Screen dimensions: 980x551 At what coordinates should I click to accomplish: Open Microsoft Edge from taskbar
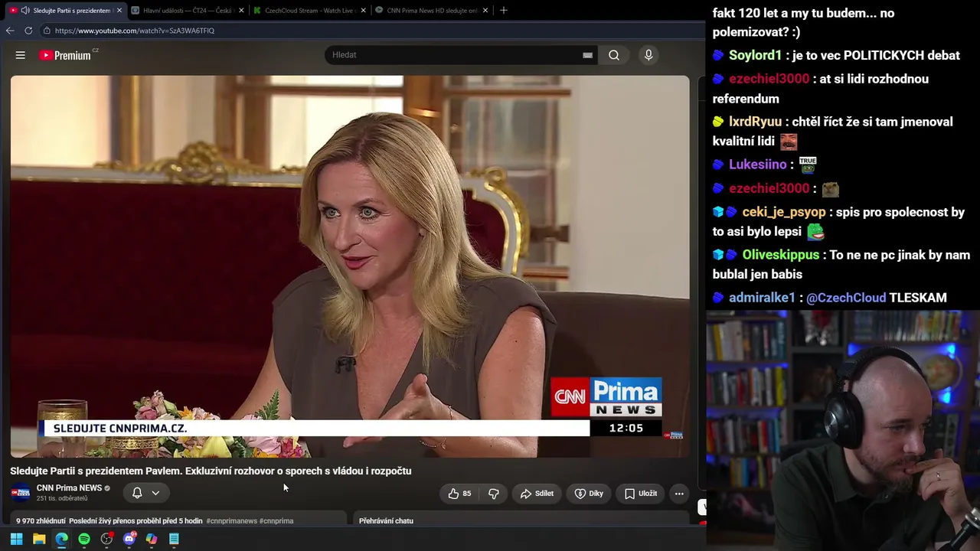(x=61, y=539)
